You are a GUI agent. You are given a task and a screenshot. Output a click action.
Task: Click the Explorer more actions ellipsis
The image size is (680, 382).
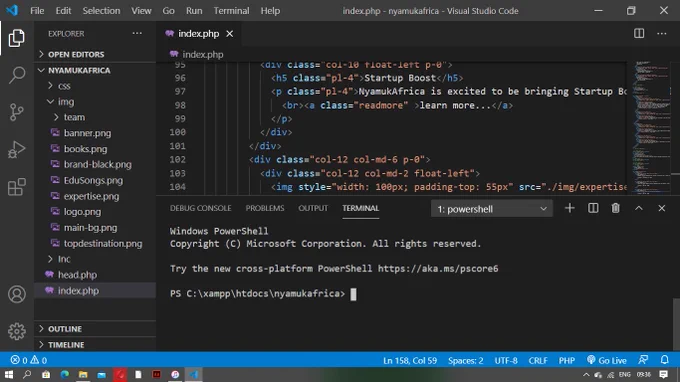click(137, 33)
